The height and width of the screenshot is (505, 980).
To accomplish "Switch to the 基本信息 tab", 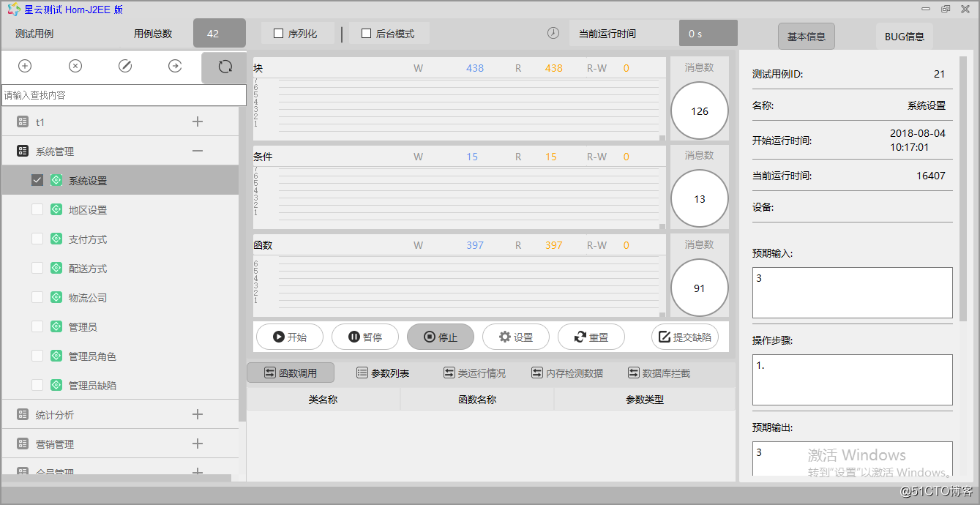I will 807,36.
